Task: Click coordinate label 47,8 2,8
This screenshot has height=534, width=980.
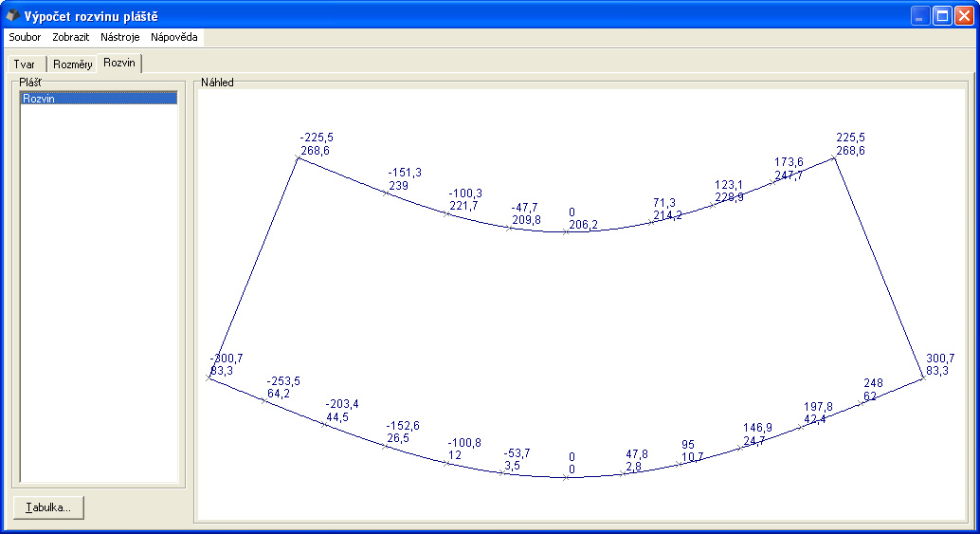Action: (637, 460)
